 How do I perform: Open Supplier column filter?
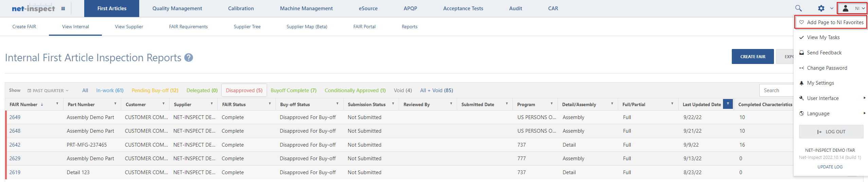click(x=212, y=103)
